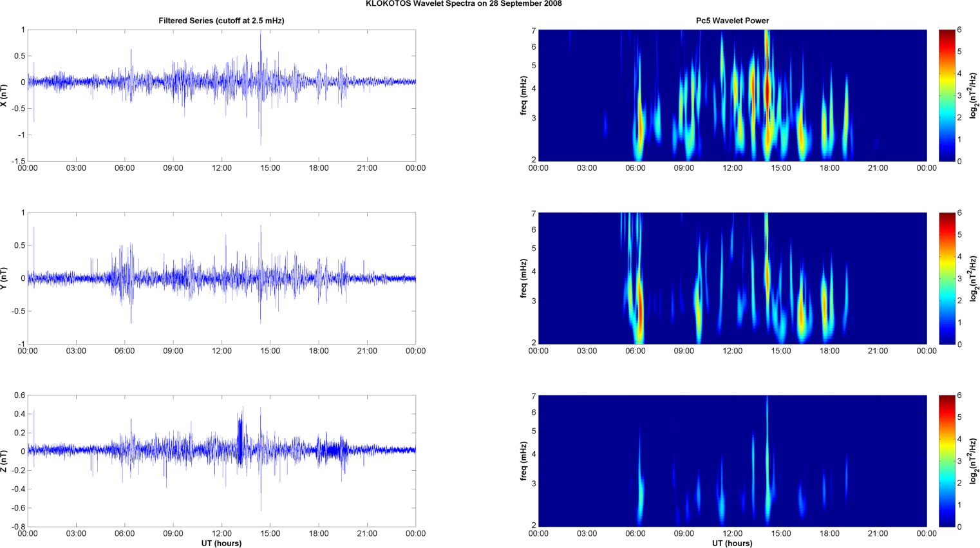Click the log2(nT²/Hz) label of bottom colorbar
Image resolution: width=980 pixels, height=548 pixels.
tap(974, 461)
